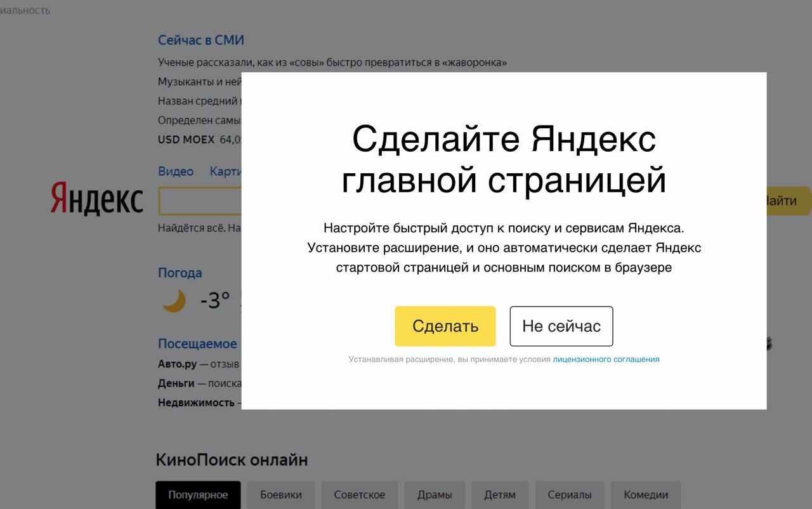Screen dimensions: 812x509
Task: Click the USD MOEX exchange rate
Action: tap(200, 140)
